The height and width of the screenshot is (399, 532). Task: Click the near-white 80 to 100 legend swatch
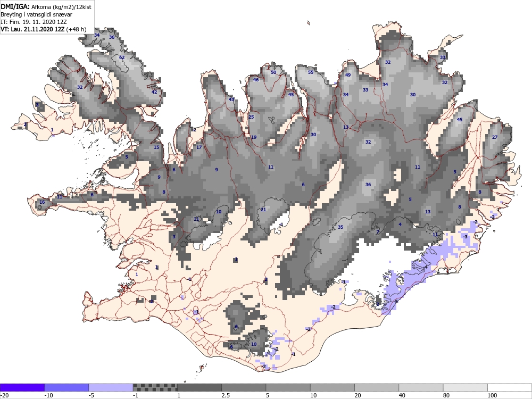[x=465, y=387]
